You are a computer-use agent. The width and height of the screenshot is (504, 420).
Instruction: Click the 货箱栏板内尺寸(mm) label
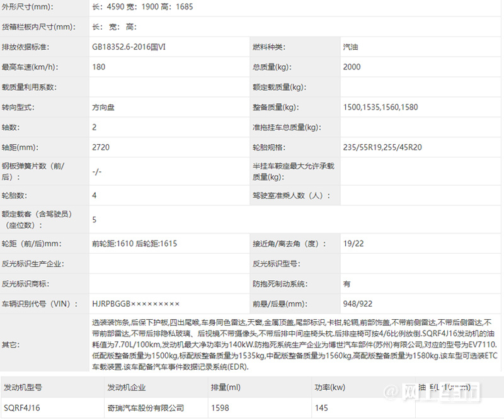click(x=38, y=27)
